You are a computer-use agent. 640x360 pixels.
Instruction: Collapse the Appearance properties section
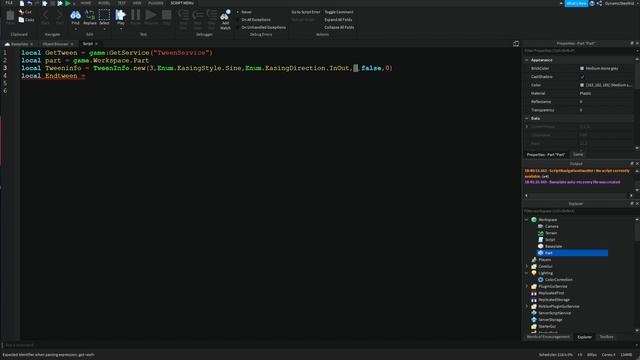pos(527,60)
